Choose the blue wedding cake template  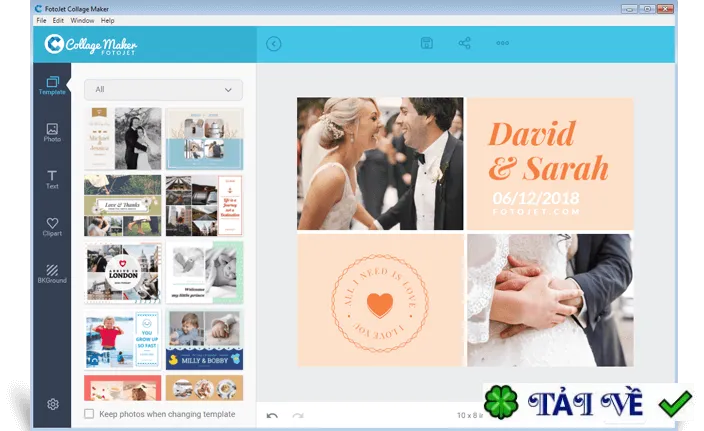pos(204,138)
